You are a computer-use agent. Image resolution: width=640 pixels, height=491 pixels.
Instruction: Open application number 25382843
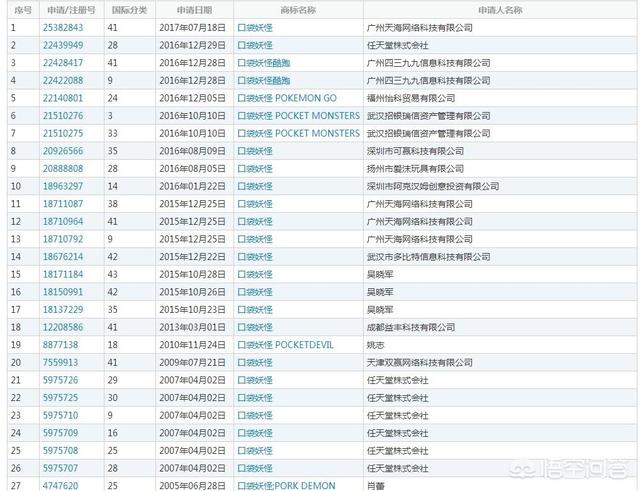(x=62, y=27)
